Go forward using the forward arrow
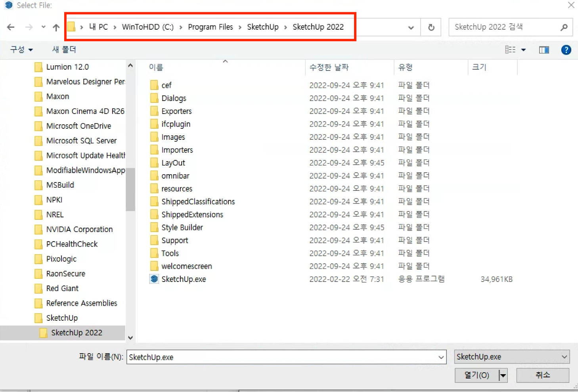Screen dimensions: 578x392 point(29,27)
